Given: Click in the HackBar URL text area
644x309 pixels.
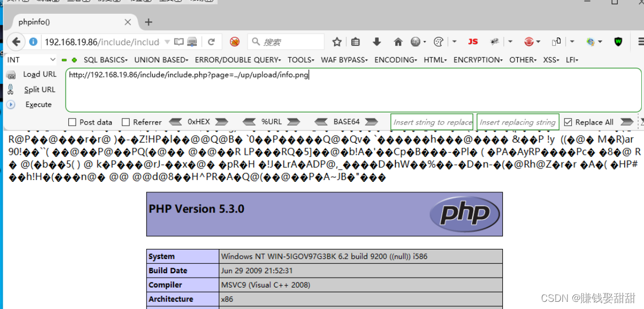Looking at the screenshot, I should [x=353, y=90].
